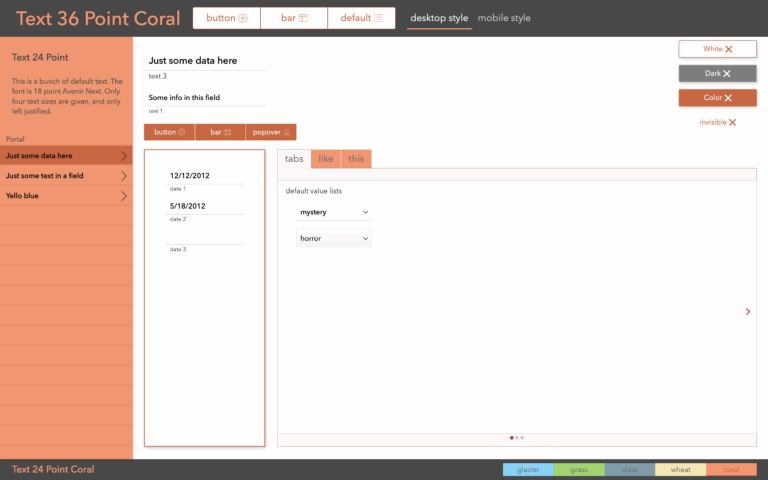Click chevron on 'Yello blue' row
Image resolution: width=768 pixels, height=480 pixels.
coord(123,196)
